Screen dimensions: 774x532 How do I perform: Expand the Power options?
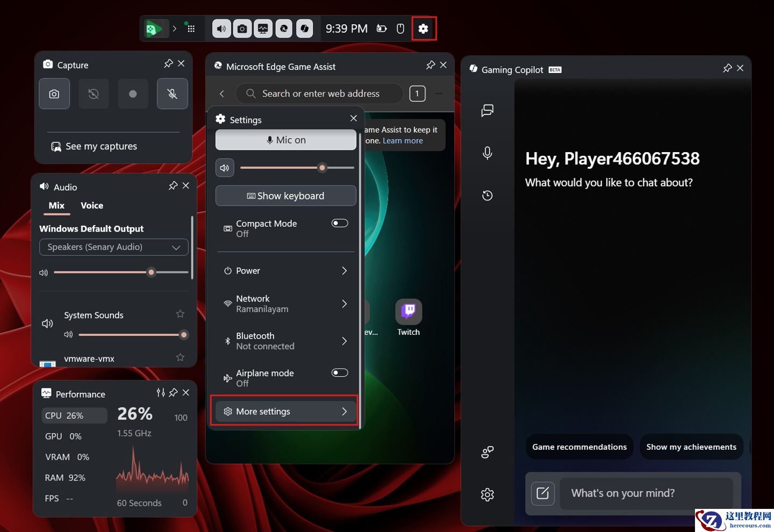(286, 271)
